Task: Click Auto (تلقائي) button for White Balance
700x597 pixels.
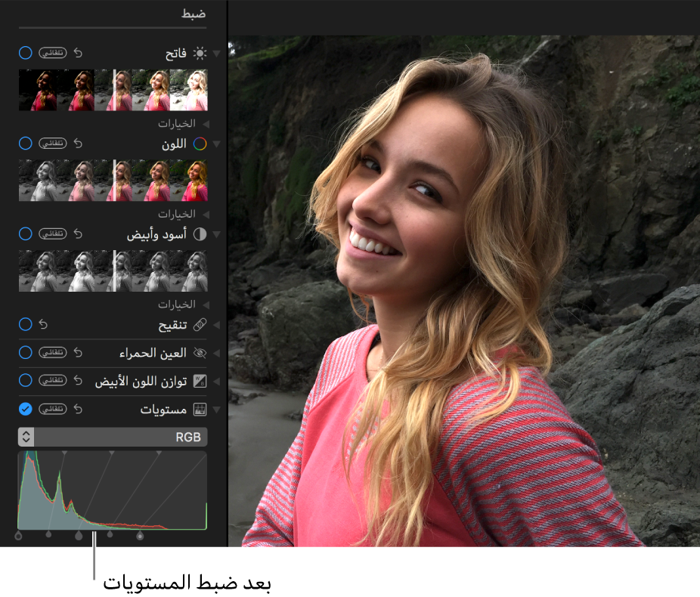Action: click(53, 382)
